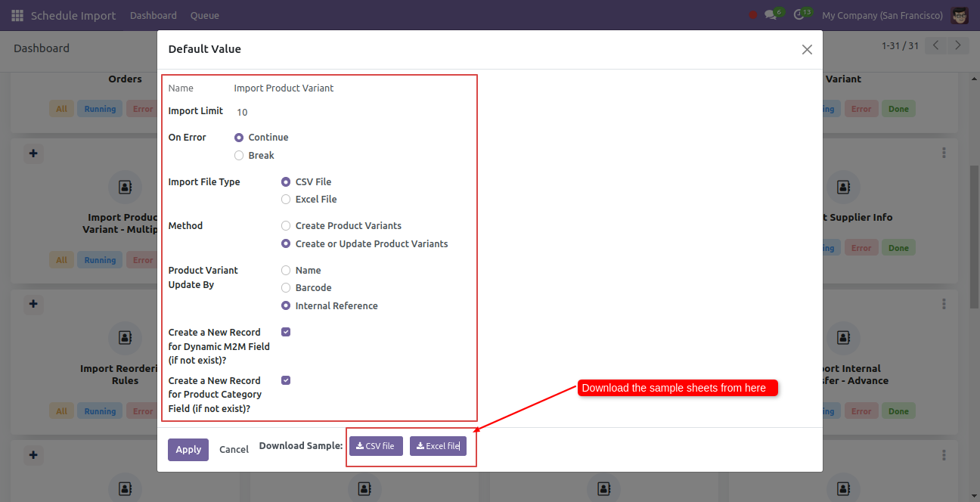980x502 pixels.
Task: Open the Queue menu
Action: click(205, 15)
